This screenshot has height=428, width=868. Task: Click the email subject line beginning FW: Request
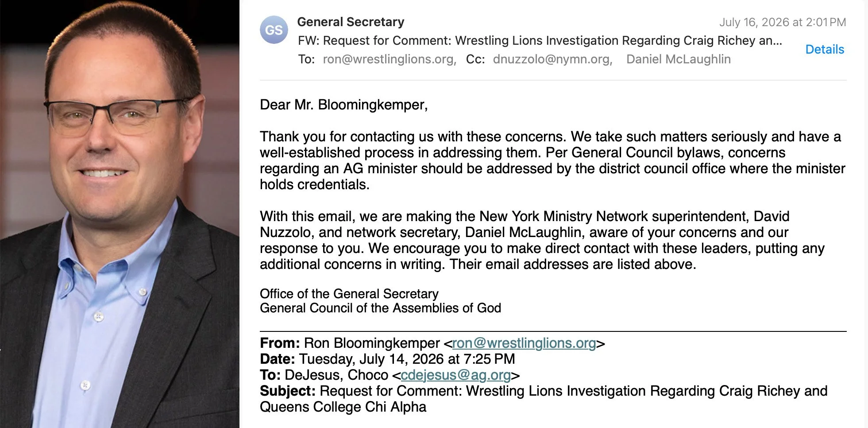[540, 40]
